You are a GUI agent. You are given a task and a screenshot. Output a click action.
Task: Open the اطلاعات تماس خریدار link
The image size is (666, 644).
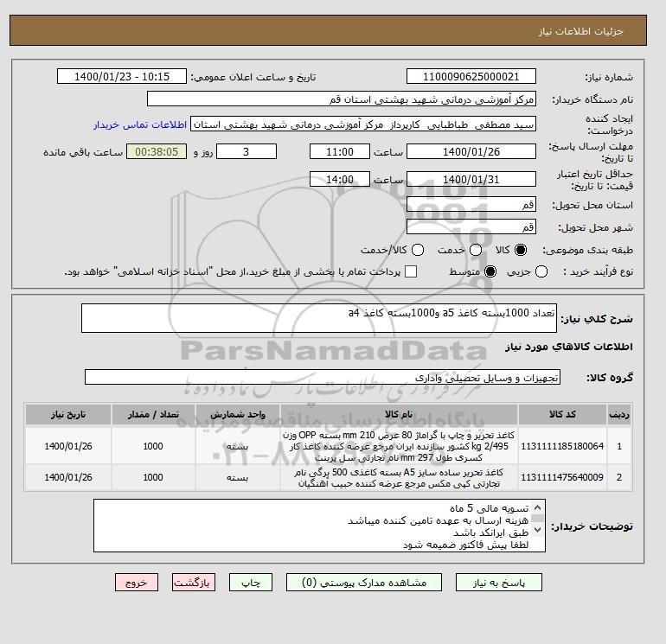pos(140,124)
